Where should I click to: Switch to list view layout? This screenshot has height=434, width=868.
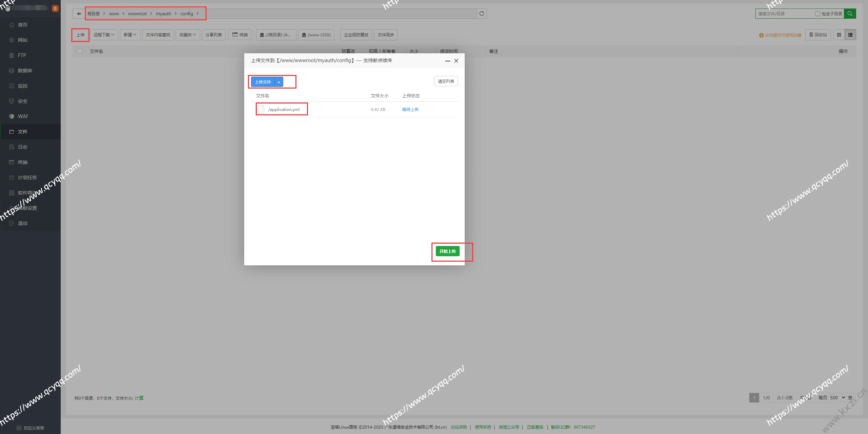pos(850,35)
